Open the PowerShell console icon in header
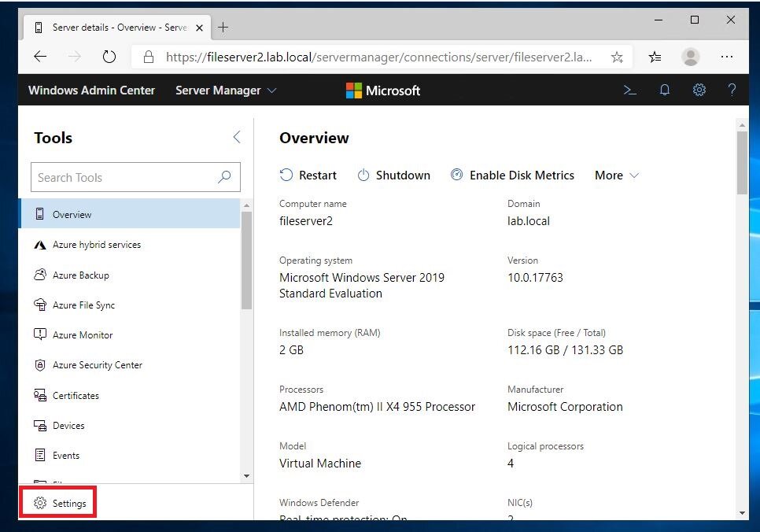This screenshot has width=760, height=532. 629,91
